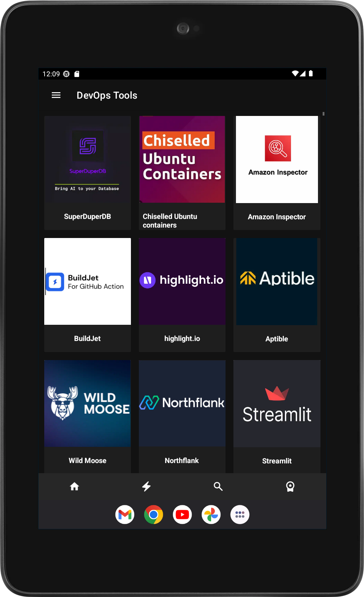364x597 pixels.
Task: Select the Chiselled Ubuntu Containers image
Action: coord(182,160)
